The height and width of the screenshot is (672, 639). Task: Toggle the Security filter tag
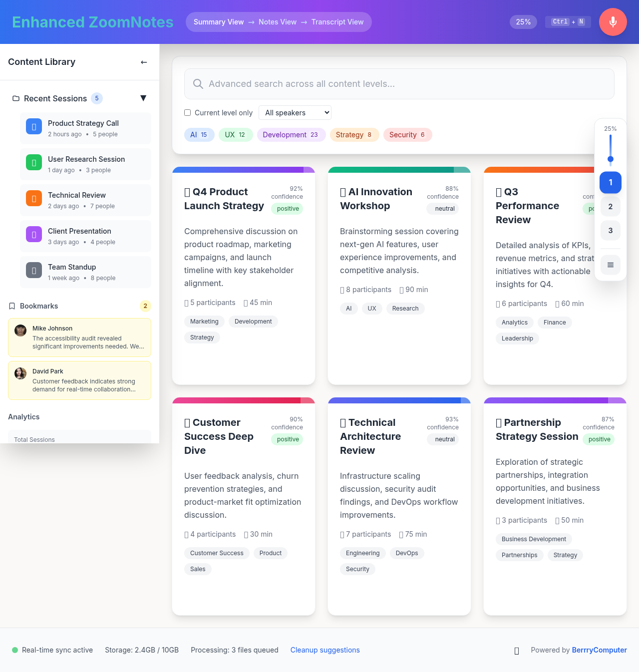click(407, 135)
